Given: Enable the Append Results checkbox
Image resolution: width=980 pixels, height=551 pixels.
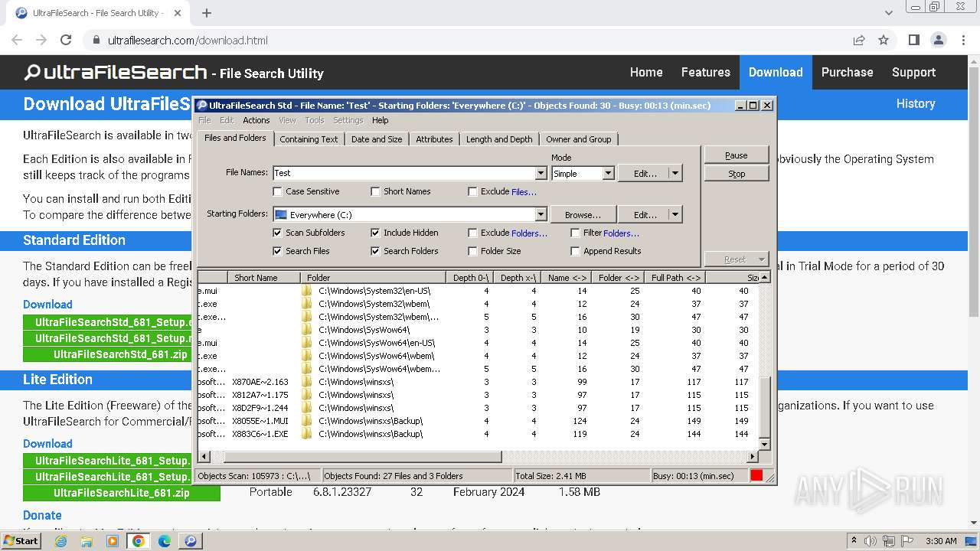Looking at the screenshot, I should pos(576,251).
